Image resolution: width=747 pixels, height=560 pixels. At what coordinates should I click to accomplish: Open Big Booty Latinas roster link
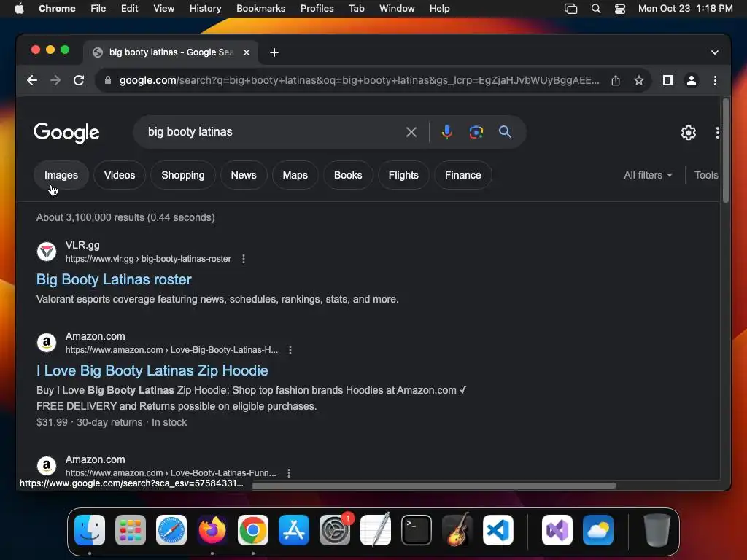114,279
